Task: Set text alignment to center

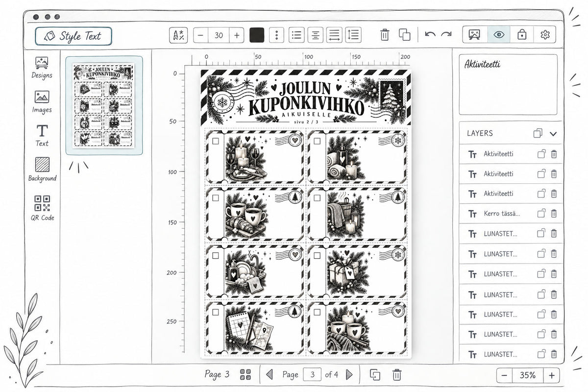Action: (x=316, y=35)
